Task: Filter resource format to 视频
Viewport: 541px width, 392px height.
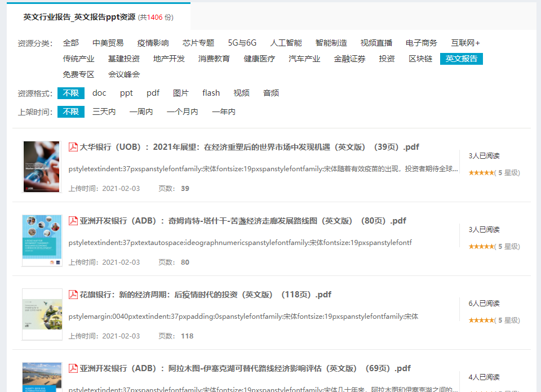Action: click(x=242, y=93)
